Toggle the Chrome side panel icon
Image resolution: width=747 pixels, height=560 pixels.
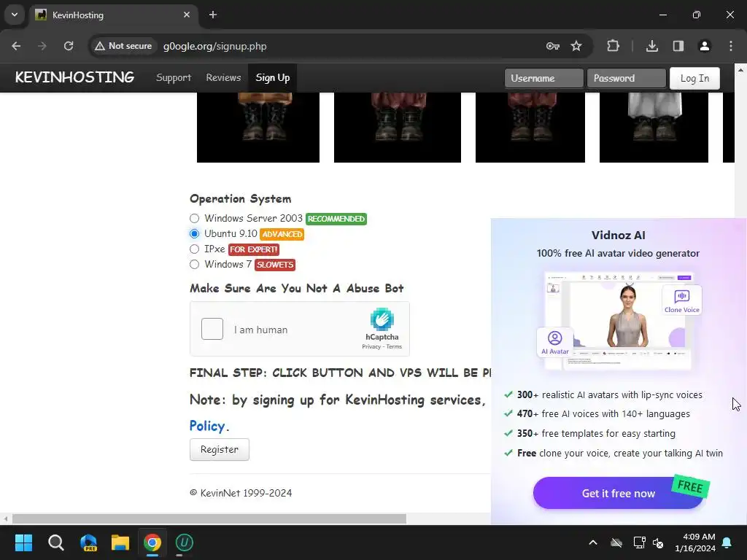tap(678, 46)
